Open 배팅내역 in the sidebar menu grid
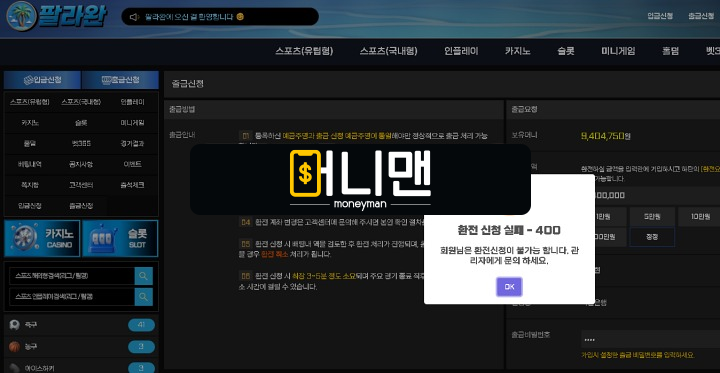 pos(30,164)
